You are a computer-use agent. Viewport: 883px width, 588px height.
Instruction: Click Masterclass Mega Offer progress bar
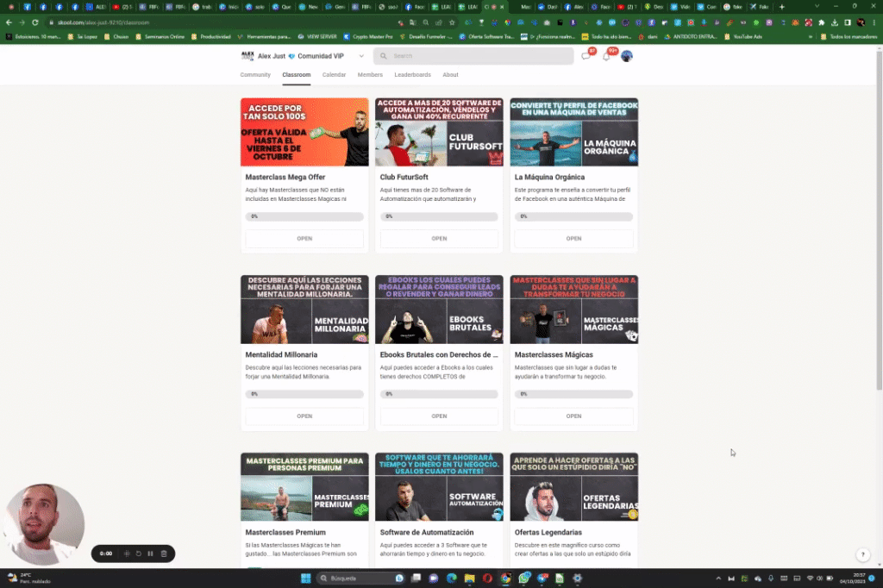pos(304,216)
